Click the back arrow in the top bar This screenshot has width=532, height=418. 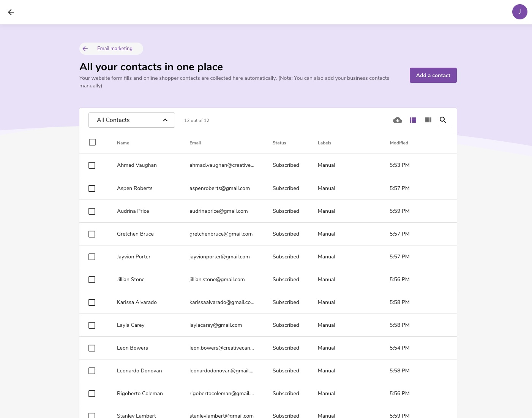click(11, 12)
